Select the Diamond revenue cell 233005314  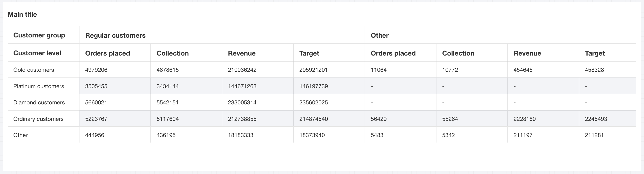tap(242, 103)
